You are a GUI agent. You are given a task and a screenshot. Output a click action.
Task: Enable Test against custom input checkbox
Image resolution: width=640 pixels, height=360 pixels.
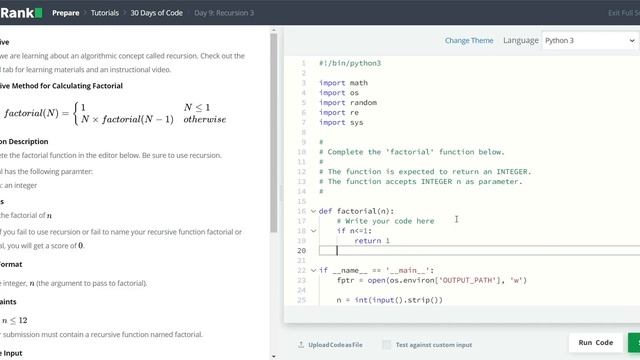(386, 344)
